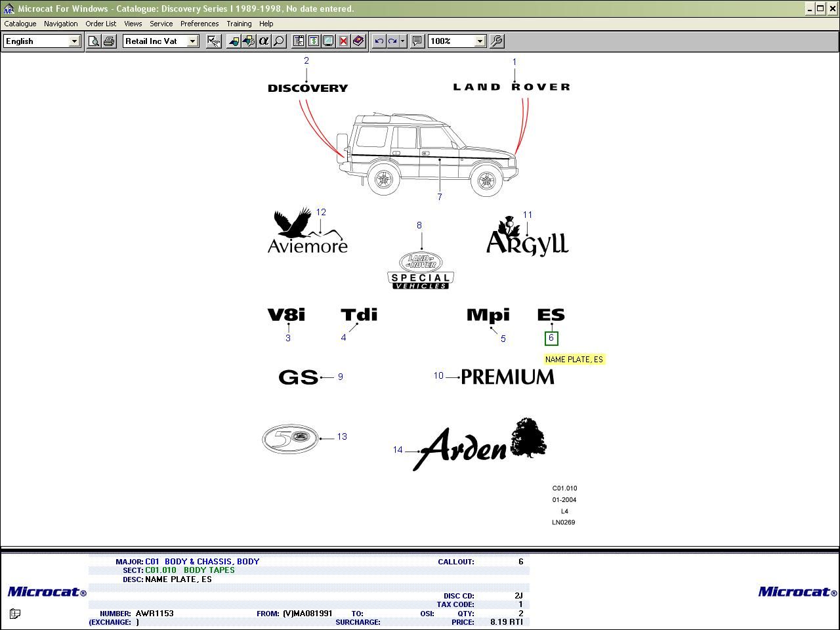
Task: Click the red X document icon
Action: click(x=343, y=41)
